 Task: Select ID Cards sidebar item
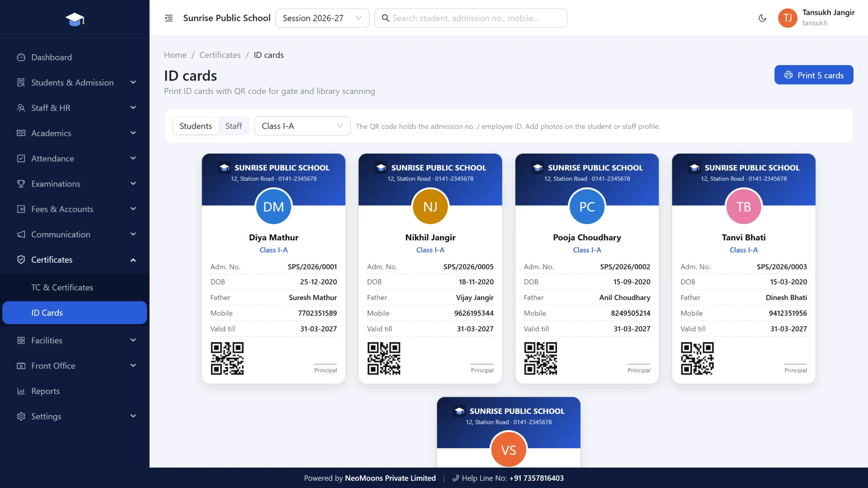[75, 313]
